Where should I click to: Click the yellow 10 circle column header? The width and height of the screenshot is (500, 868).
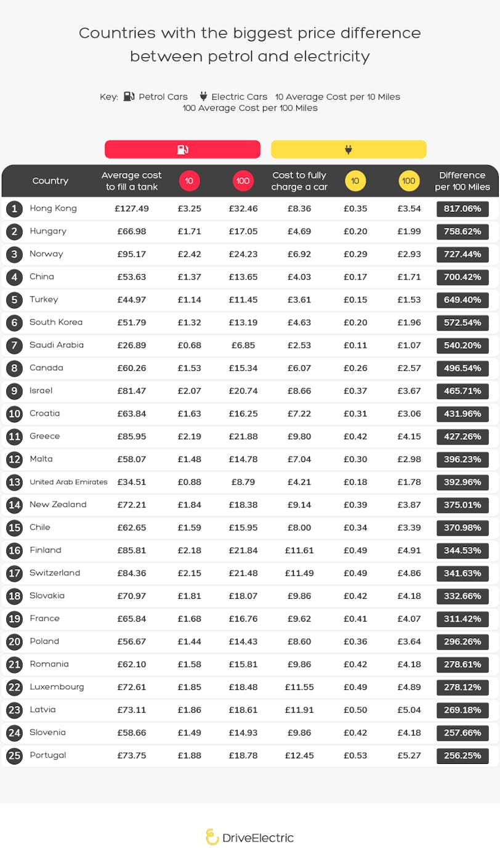[355, 181]
